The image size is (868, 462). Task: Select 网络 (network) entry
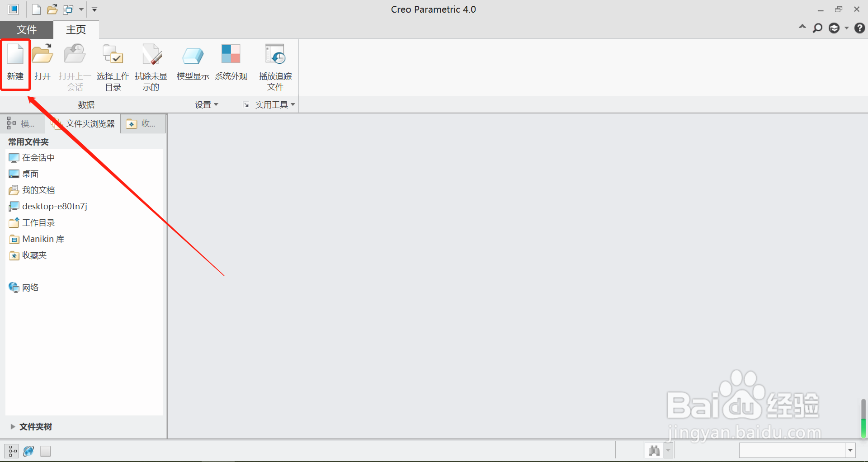pos(24,288)
